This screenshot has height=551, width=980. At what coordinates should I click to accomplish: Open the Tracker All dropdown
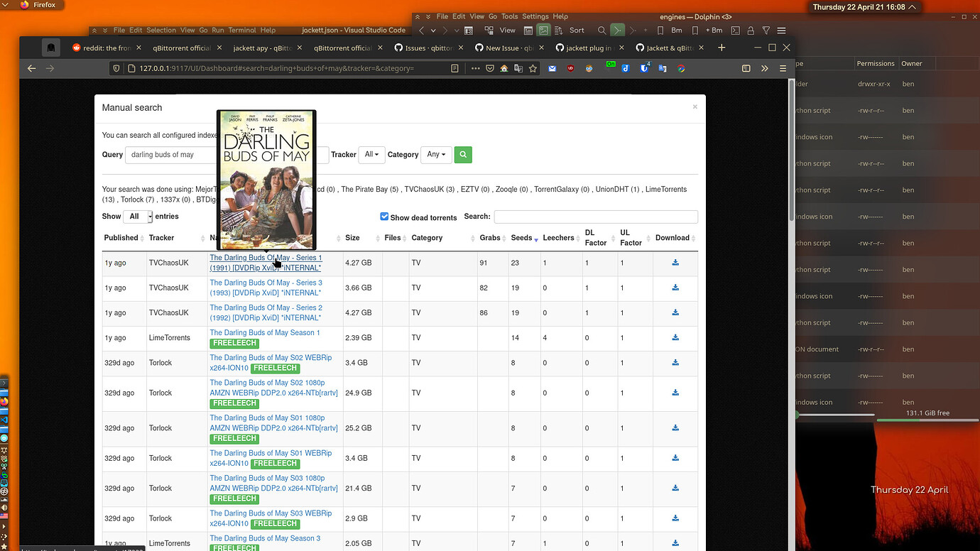point(371,154)
